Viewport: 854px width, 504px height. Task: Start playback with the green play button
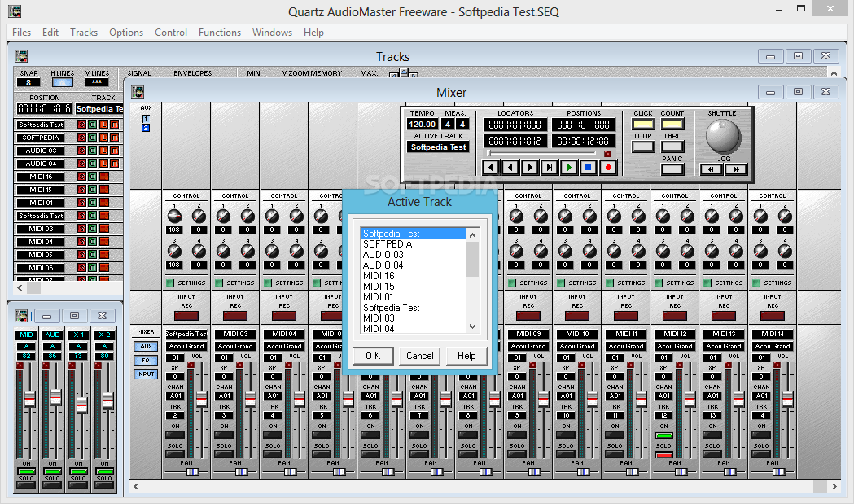pyautogui.click(x=568, y=167)
